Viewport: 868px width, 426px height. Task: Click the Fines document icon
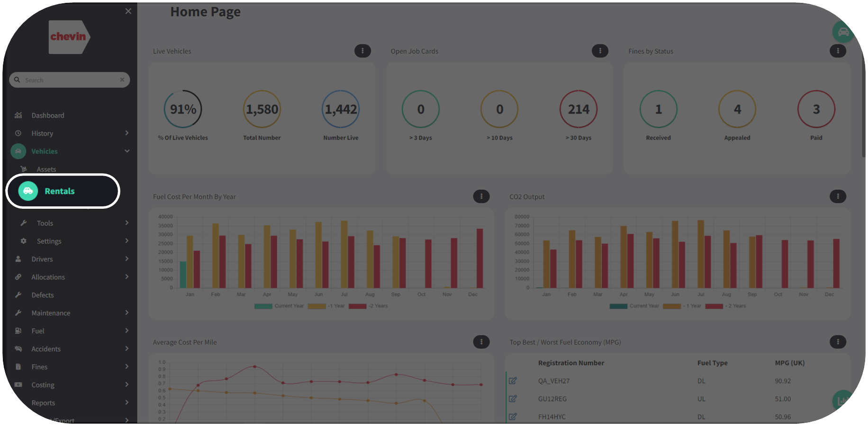coord(18,367)
